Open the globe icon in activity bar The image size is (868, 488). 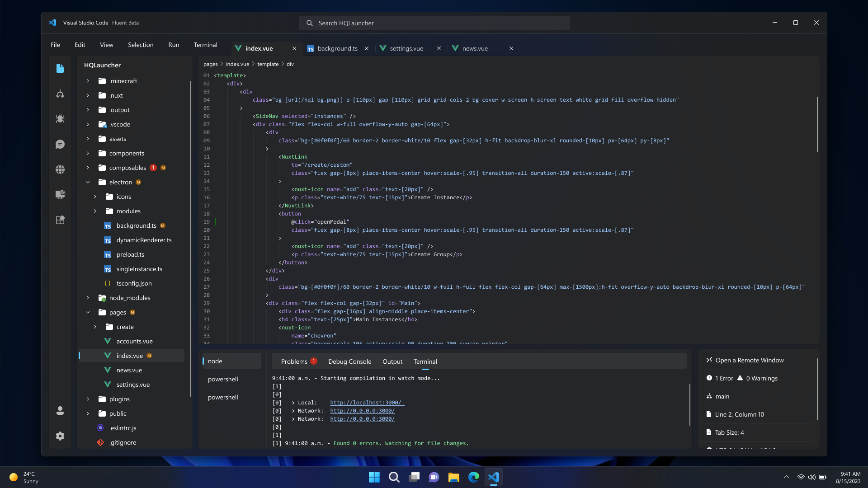[60, 169]
